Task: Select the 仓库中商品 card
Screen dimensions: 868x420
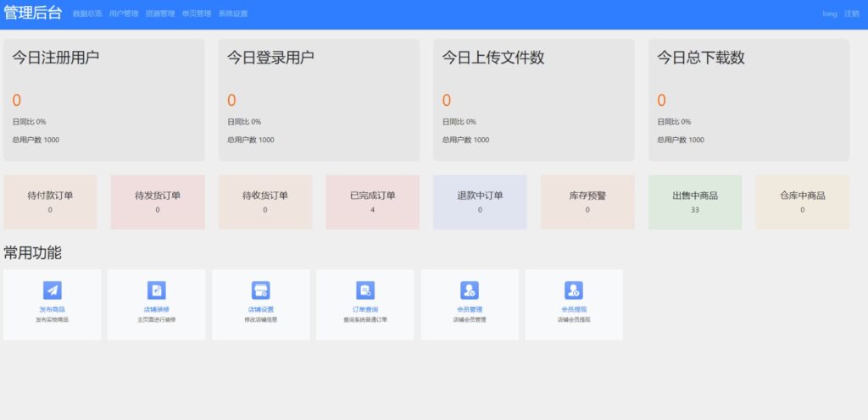Action: [802, 202]
